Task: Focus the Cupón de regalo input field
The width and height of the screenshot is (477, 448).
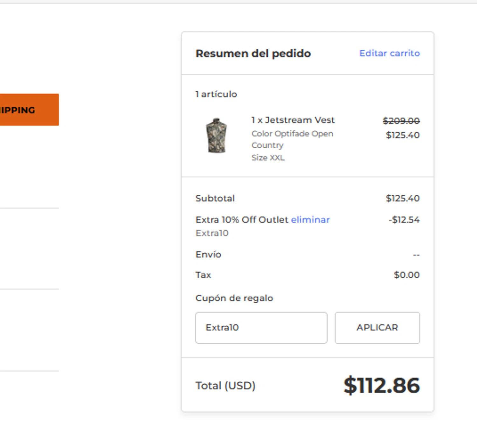Action: click(261, 327)
